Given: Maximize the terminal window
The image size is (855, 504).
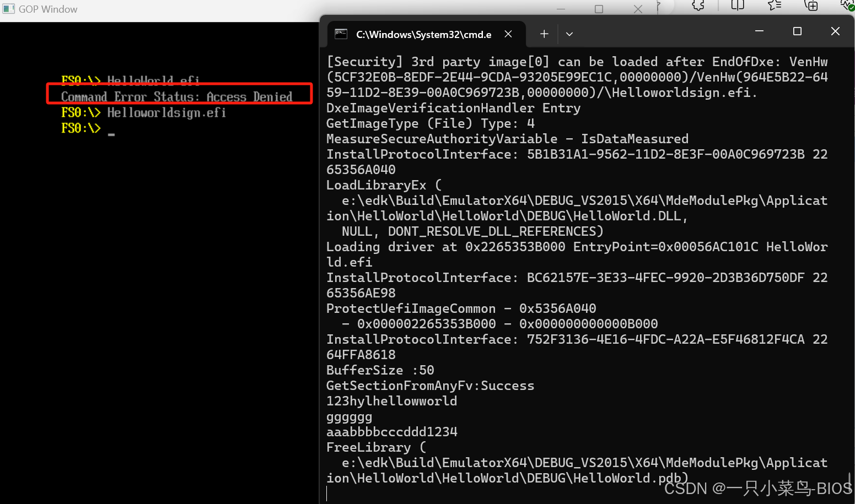Looking at the screenshot, I should pyautogui.click(x=797, y=31).
